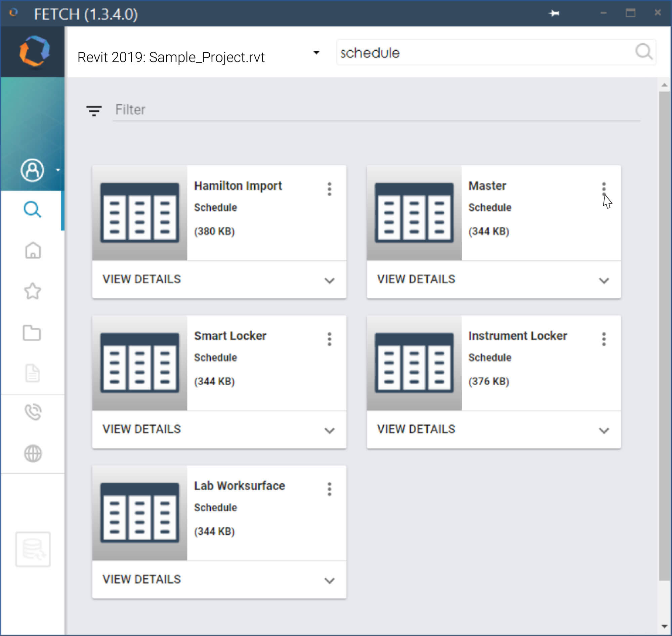Click VIEW DETAILS under Smart Locker
Image resolution: width=672 pixels, height=636 pixels.
(x=142, y=429)
